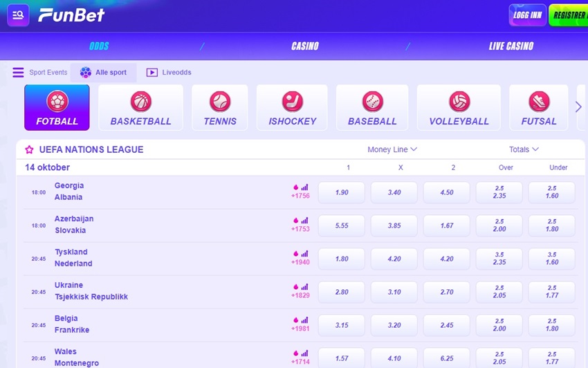Screen dimensions: 588x368
Task: Favorite the UEFA Nations League star
Action: click(29, 149)
